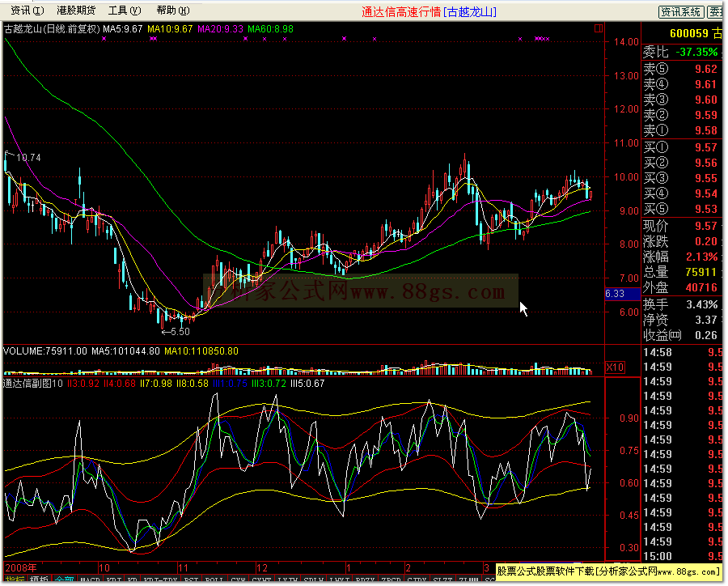Viewport: 728px width, 586px height.
Task: Click the 古越龙山(日线.前复权) chart title
Action: pyautogui.click(x=52, y=29)
